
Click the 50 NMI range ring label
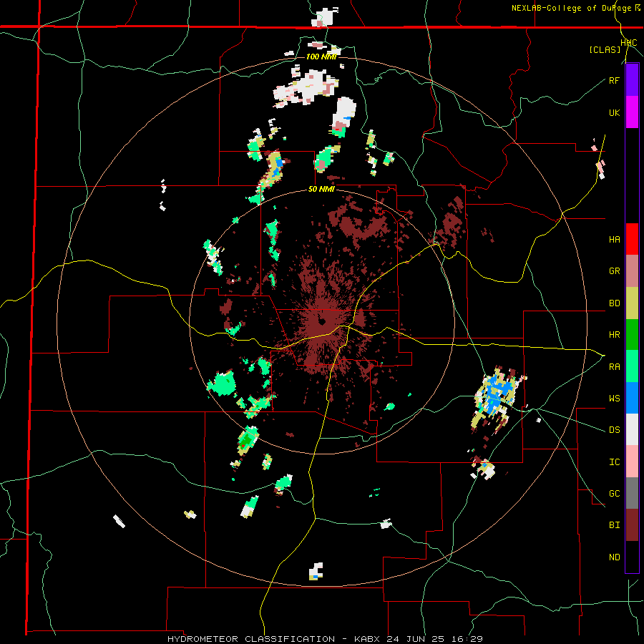321,190
